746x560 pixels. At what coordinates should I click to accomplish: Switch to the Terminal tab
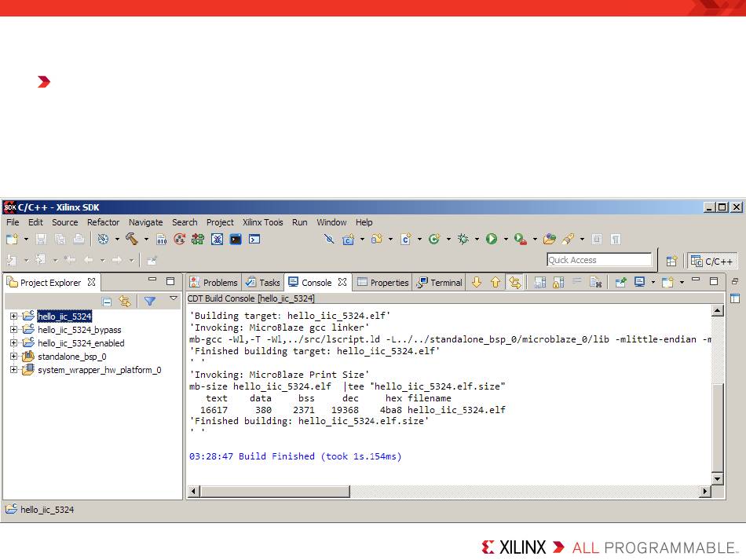[x=439, y=283]
